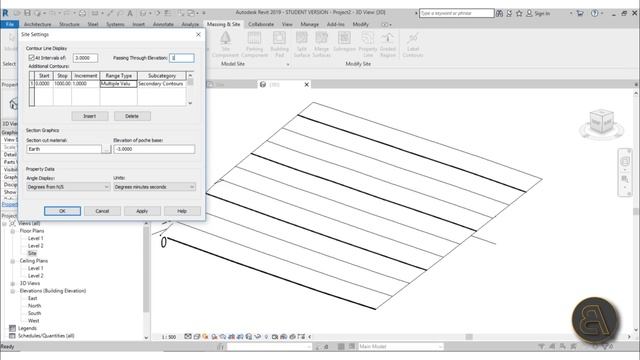Image resolution: width=640 pixels, height=360 pixels.
Task: Expand the Model Site panel arrow
Action: pyautogui.click(x=287, y=64)
